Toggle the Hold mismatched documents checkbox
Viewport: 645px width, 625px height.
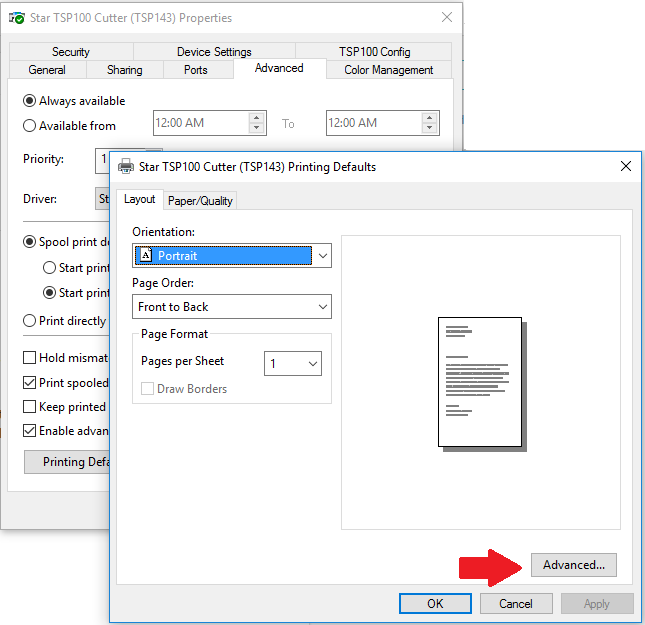29,358
